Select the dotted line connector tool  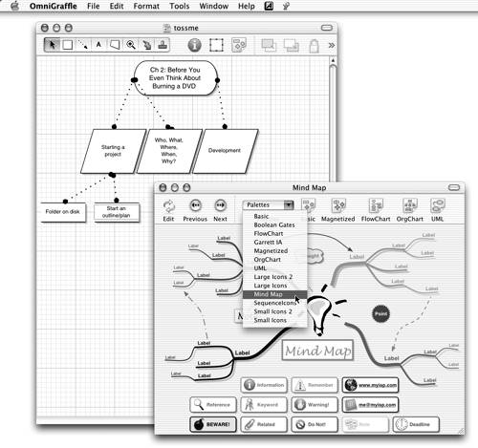pyautogui.click(x=83, y=45)
